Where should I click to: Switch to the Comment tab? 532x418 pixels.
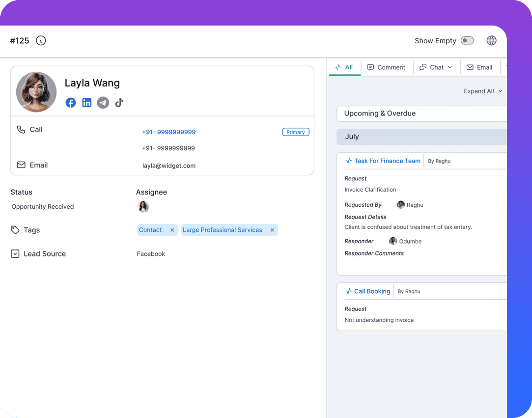(x=387, y=67)
